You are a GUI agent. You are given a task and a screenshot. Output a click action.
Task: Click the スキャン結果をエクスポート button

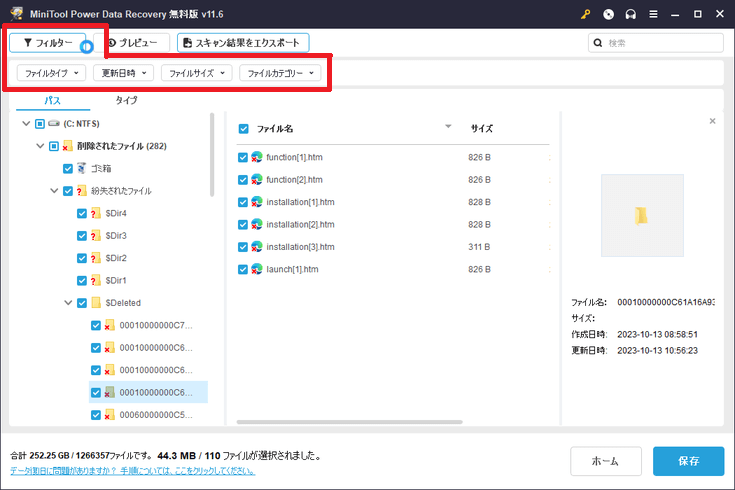tap(243, 43)
